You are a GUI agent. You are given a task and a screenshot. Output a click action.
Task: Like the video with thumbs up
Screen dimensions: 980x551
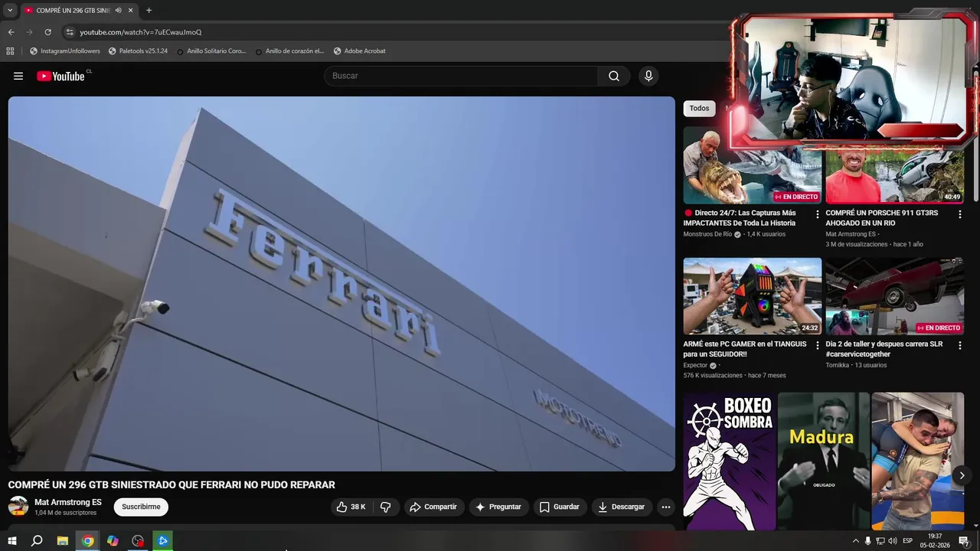(351, 507)
